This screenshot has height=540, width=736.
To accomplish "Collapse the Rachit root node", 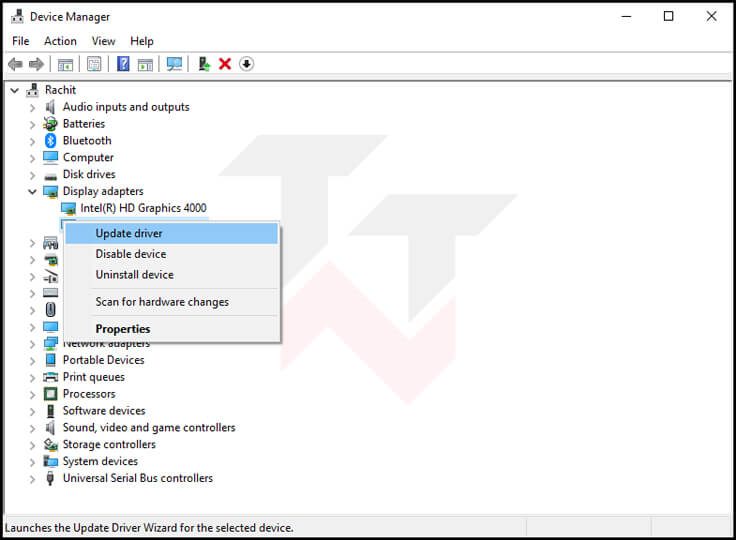I will [15, 90].
